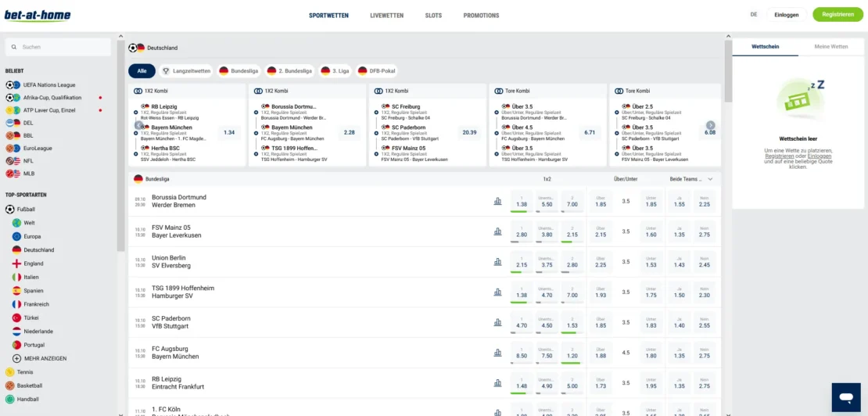This screenshot has height=416, width=868.
Task: Click the MLB league icon
Action: tap(13, 174)
